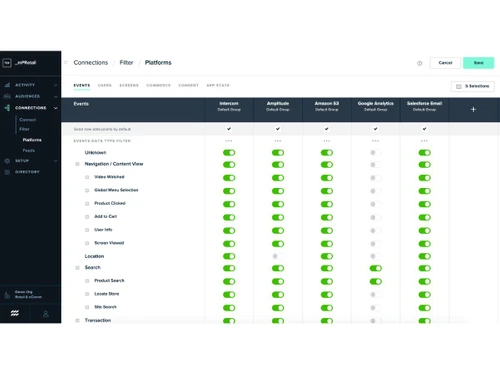Expand the Audiences section chevron

tap(55, 97)
